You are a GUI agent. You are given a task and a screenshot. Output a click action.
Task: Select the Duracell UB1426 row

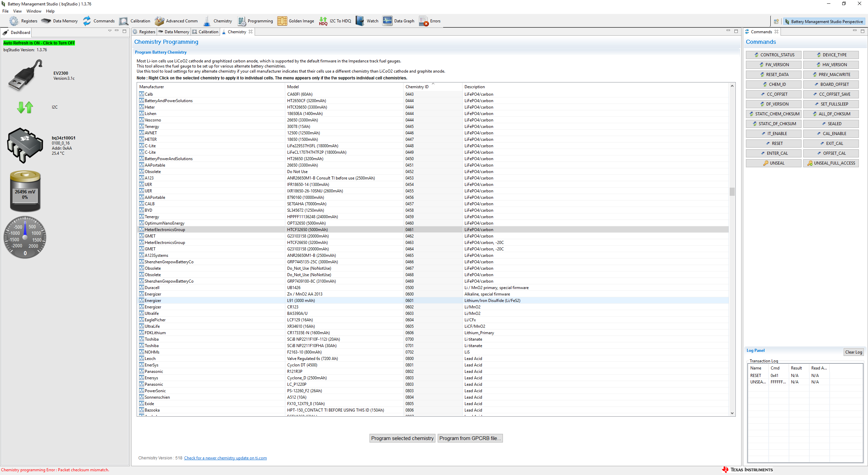pyautogui.click(x=433, y=288)
